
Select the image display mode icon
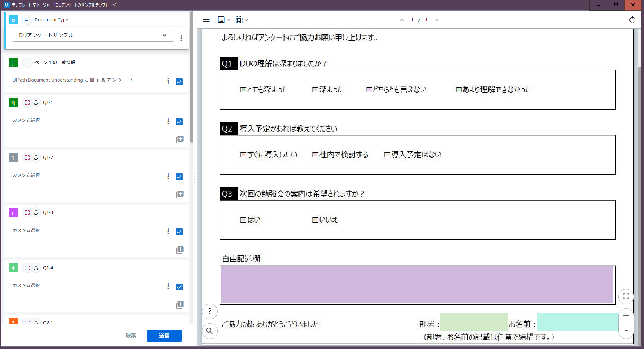click(x=220, y=20)
